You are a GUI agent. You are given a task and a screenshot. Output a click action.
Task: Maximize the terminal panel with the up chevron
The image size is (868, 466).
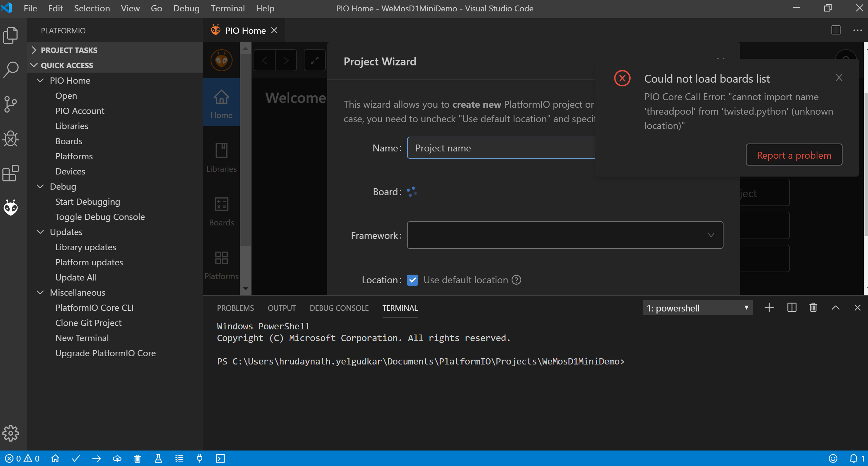[836, 308]
